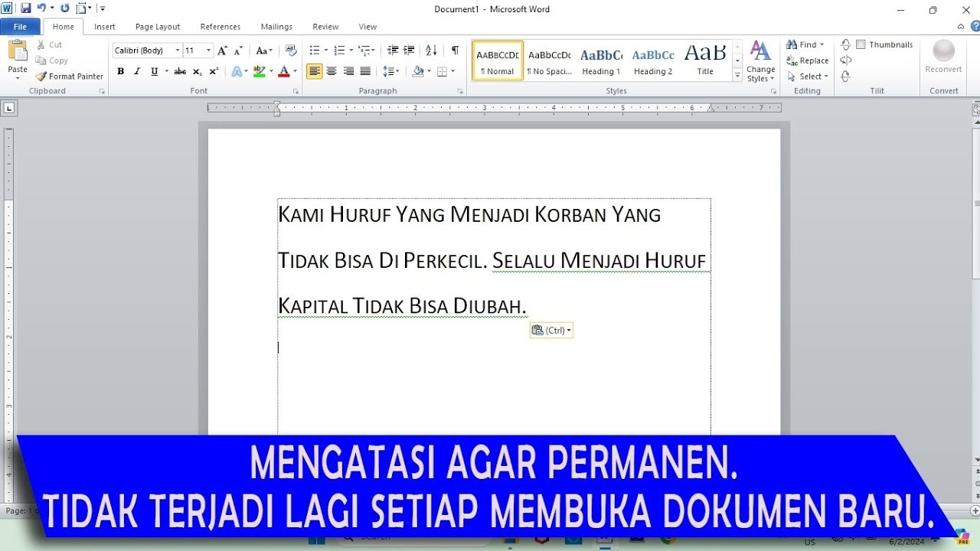Apply subscript formatting
The image size is (980, 551).
197,71
